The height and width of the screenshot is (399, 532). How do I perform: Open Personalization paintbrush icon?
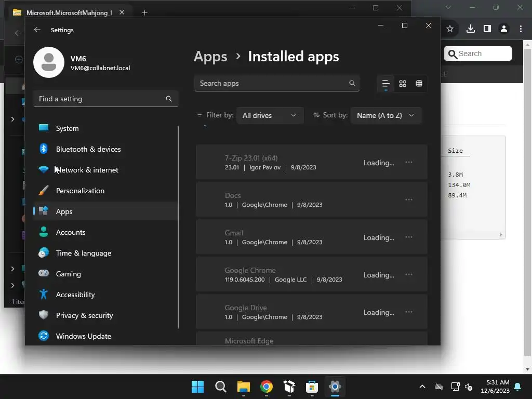point(44,190)
